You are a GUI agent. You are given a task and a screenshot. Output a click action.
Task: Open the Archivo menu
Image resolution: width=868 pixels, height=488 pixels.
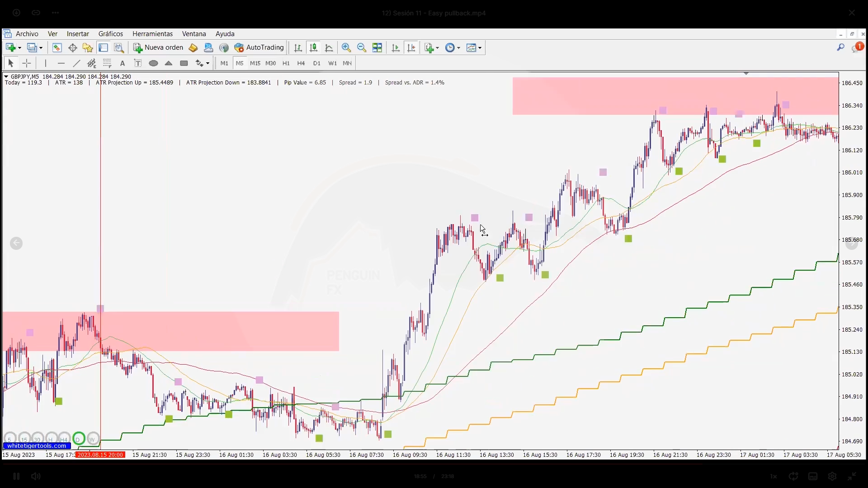tap(27, 34)
